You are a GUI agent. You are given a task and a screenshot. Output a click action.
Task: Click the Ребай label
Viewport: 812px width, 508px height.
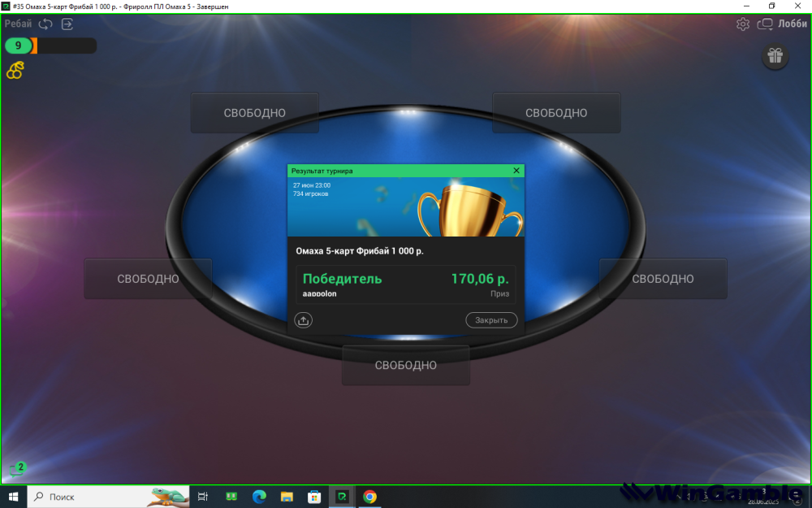[18, 24]
